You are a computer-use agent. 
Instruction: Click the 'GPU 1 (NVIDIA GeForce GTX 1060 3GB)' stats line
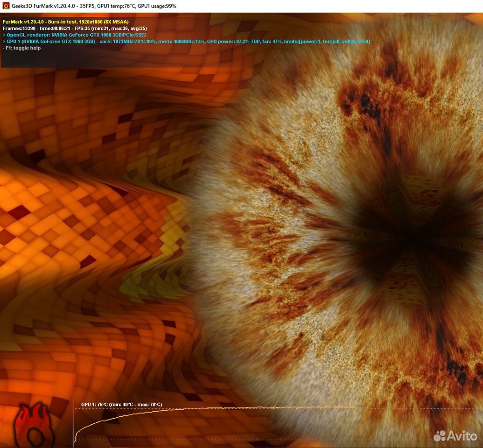coord(186,41)
